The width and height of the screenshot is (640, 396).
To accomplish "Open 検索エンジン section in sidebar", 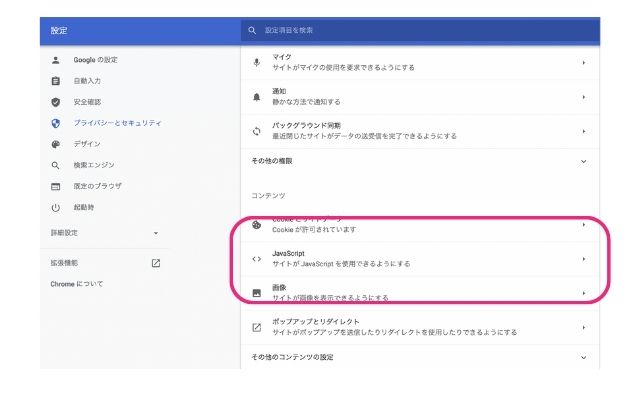I will click(94, 165).
